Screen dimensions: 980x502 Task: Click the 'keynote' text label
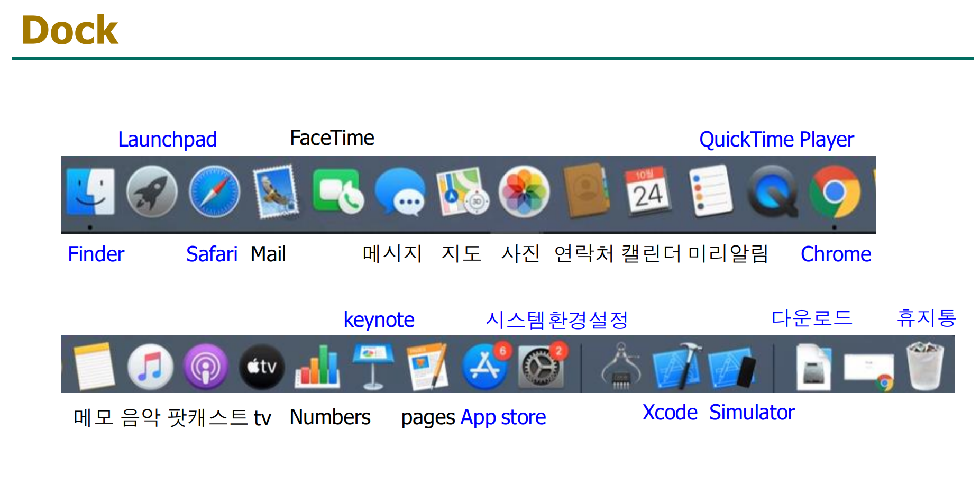379,320
